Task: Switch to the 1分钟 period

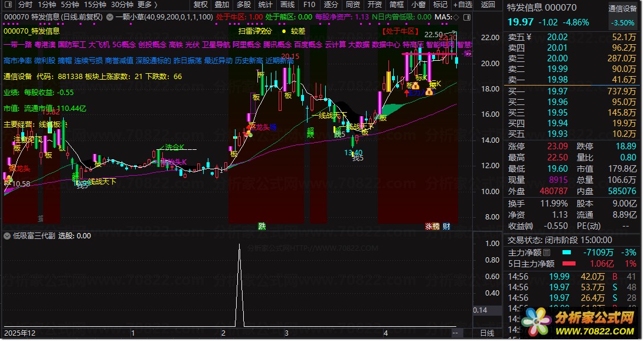Action: click(47, 5)
